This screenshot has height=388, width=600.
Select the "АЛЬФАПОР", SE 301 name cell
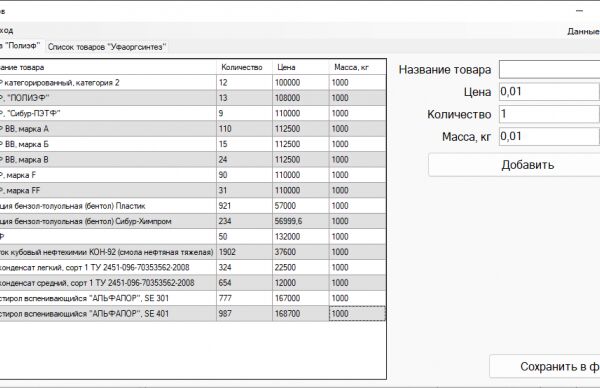(x=108, y=298)
